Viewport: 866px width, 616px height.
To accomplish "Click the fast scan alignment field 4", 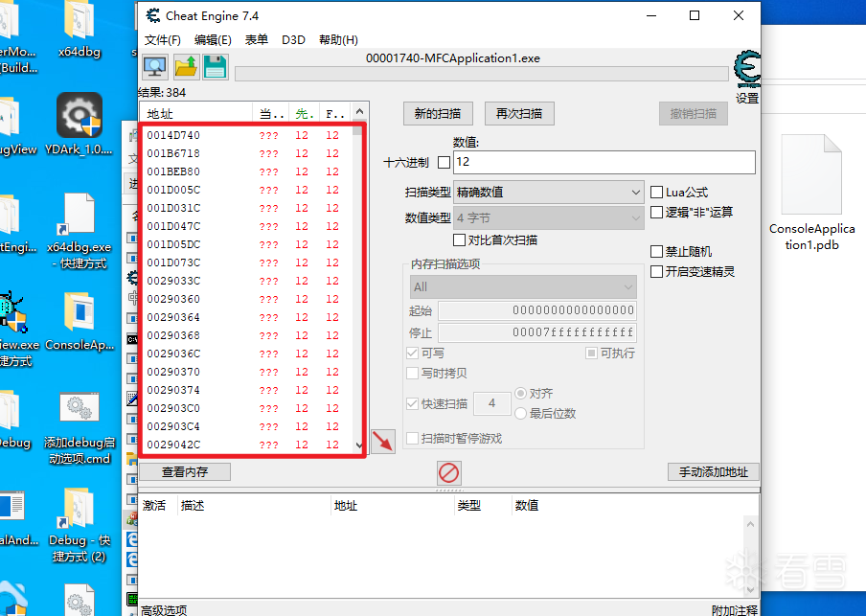I will tap(491, 403).
